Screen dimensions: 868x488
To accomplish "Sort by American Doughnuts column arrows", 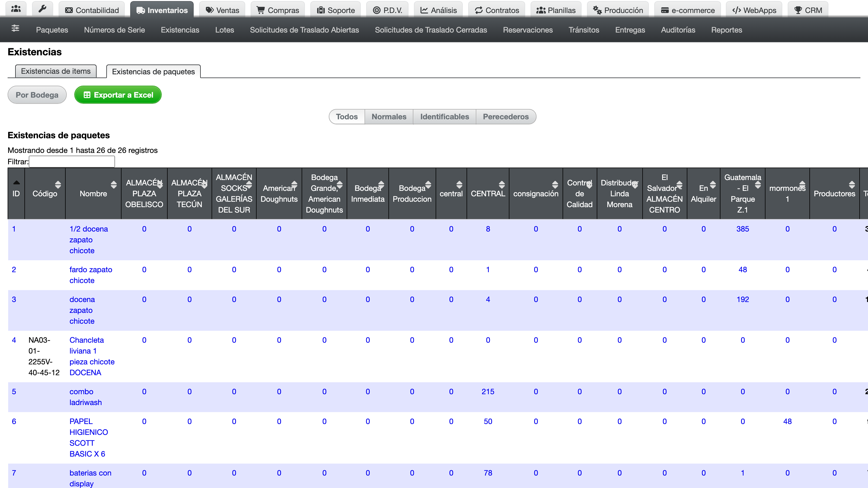I will point(294,185).
